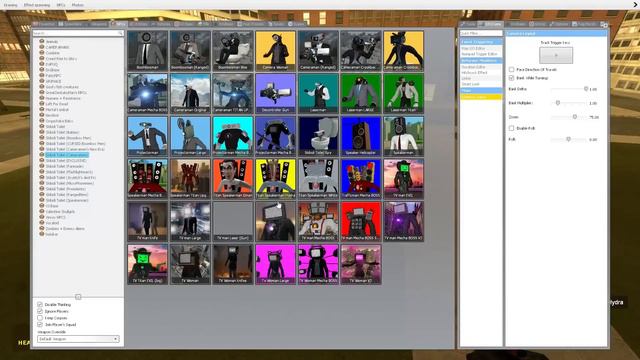Choose the Speakerman NPC tile
The height and width of the screenshot is (360, 640).
pos(404,136)
